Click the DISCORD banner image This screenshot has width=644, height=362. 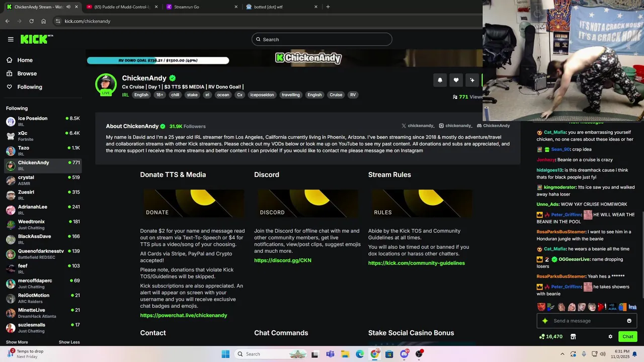[308, 204]
